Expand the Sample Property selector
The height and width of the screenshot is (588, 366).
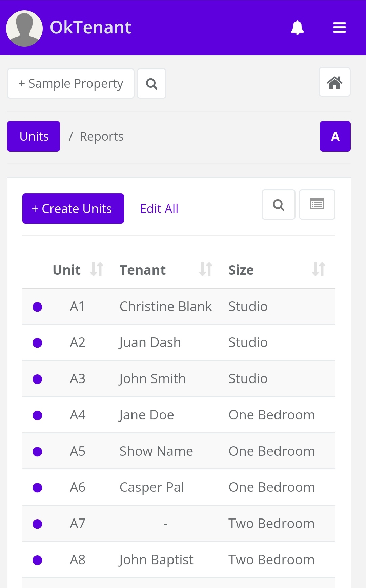coord(71,84)
